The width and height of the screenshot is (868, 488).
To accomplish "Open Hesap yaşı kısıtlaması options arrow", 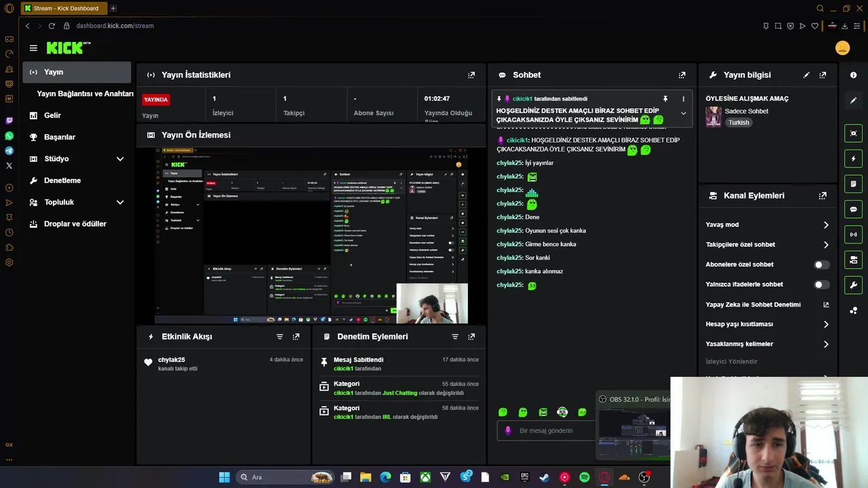I will pos(826,325).
